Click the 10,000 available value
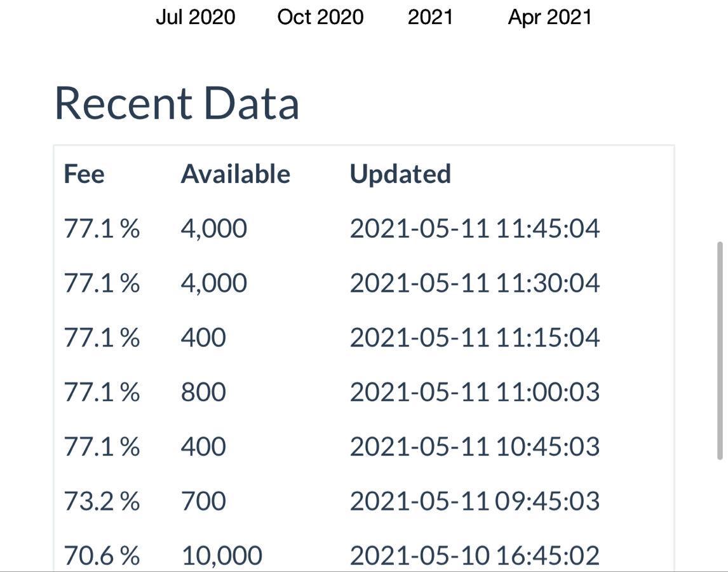The width and height of the screenshot is (728, 572). pyautogui.click(x=222, y=555)
